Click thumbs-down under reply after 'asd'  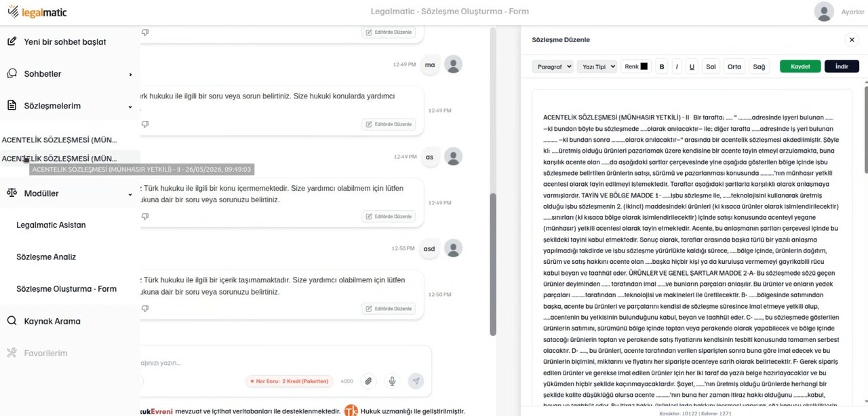pos(145,309)
